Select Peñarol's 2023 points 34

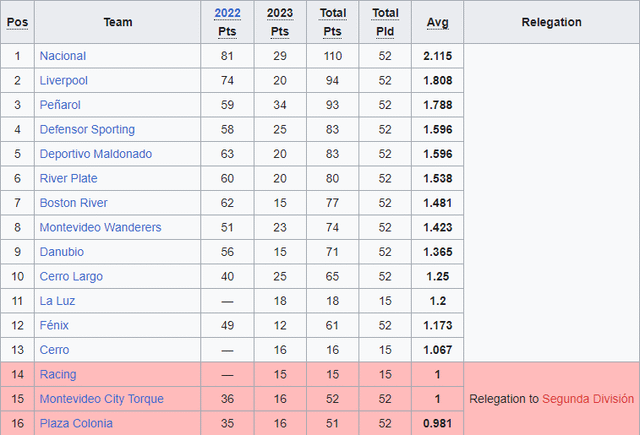point(280,105)
